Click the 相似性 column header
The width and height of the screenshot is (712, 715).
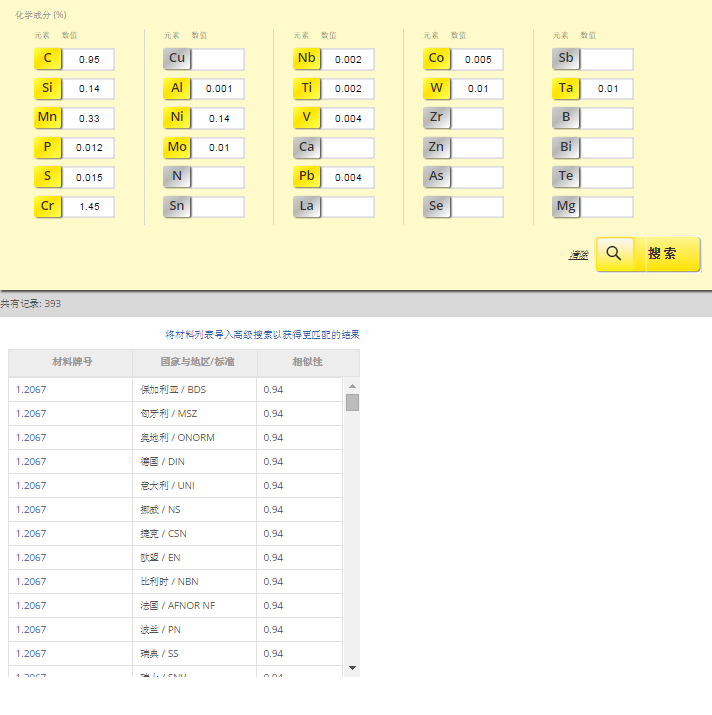click(x=307, y=362)
